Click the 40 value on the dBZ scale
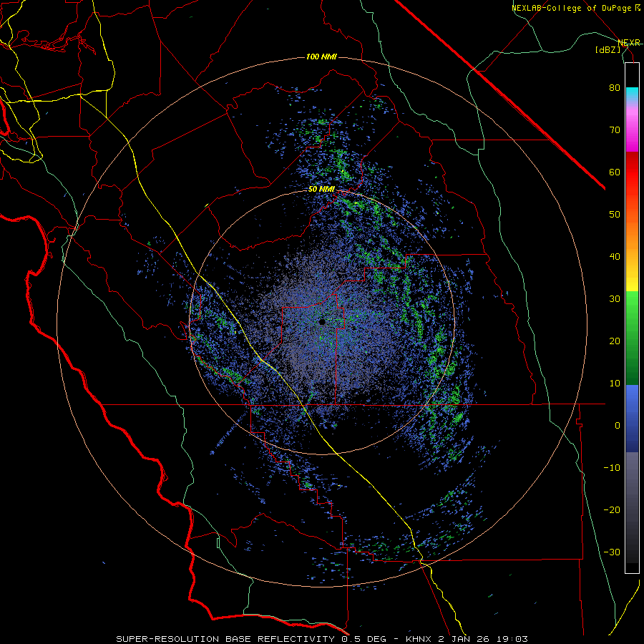 [x=615, y=257]
